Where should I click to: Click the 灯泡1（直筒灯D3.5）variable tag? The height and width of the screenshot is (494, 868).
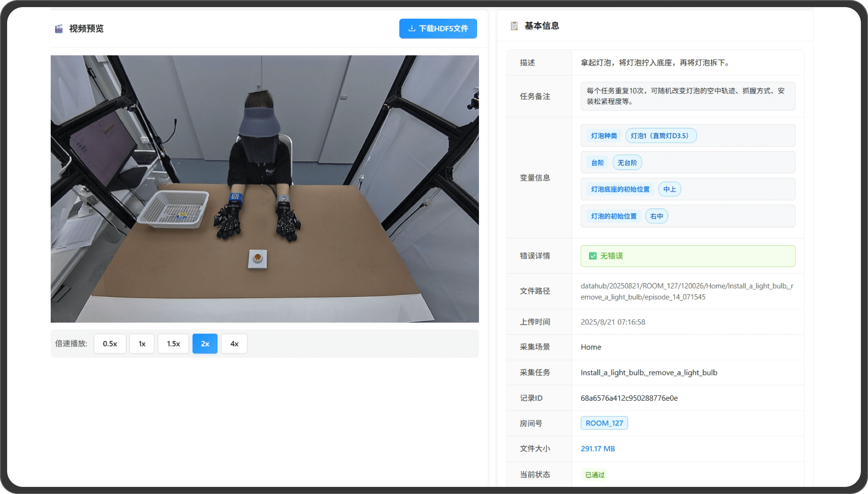tap(660, 135)
